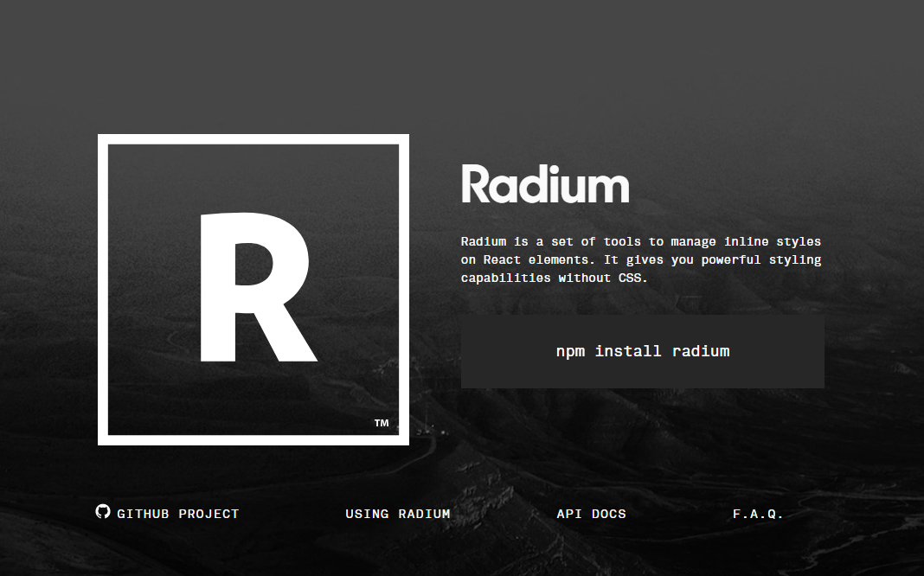The height and width of the screenshot is (576, 924).
Task: Open the GITHUB PROJECT link
Action: pyautogui.click(x=177, y=514)
